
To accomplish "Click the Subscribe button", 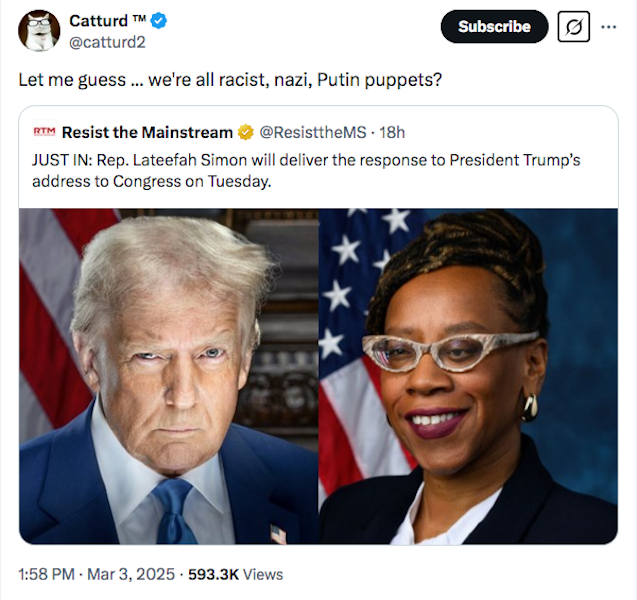I will coord(494,27).
